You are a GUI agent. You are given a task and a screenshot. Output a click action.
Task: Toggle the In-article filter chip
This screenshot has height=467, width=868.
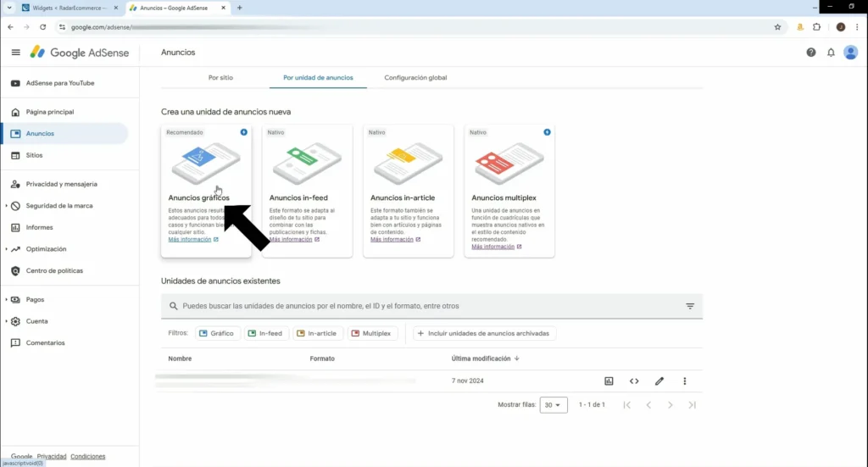(x=317, y=333)
